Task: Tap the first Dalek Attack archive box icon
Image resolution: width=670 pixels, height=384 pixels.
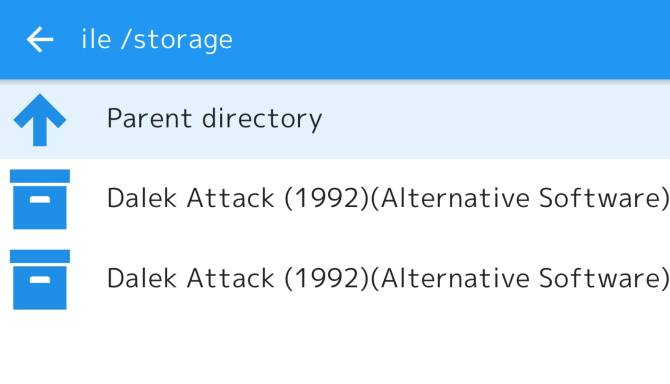Action: [40, 199]
